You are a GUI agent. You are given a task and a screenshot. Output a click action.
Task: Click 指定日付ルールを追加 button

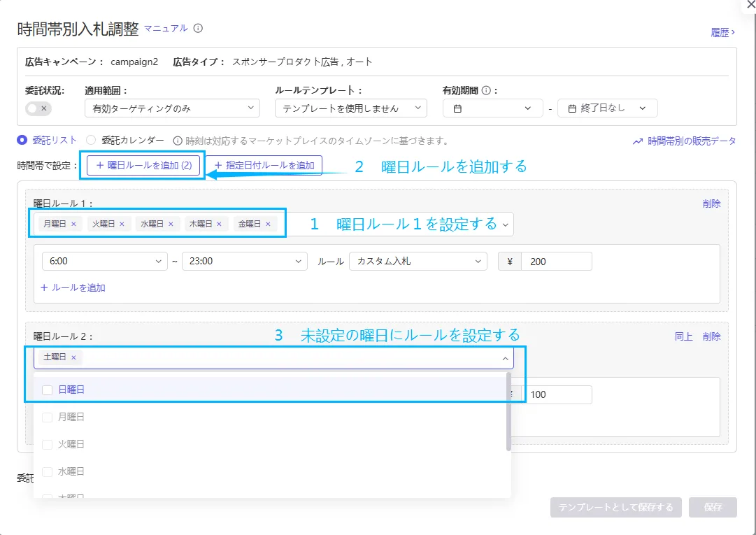[x=264, y=165]
